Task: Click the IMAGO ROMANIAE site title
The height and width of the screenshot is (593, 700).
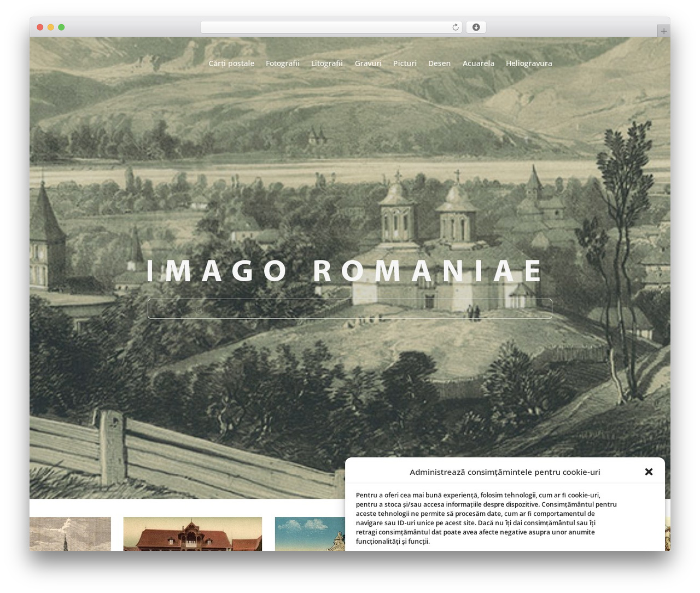Action: [x=345, y=271]
